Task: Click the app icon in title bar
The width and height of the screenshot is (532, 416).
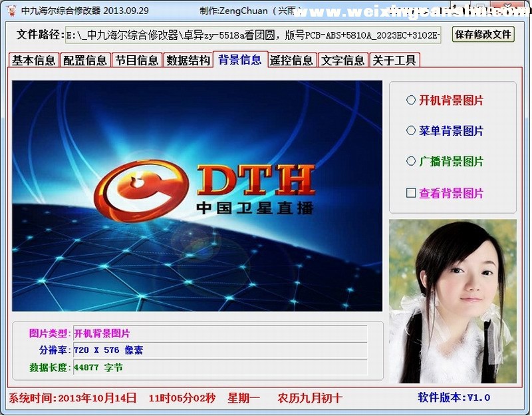Action: click(x=12, y=11)
